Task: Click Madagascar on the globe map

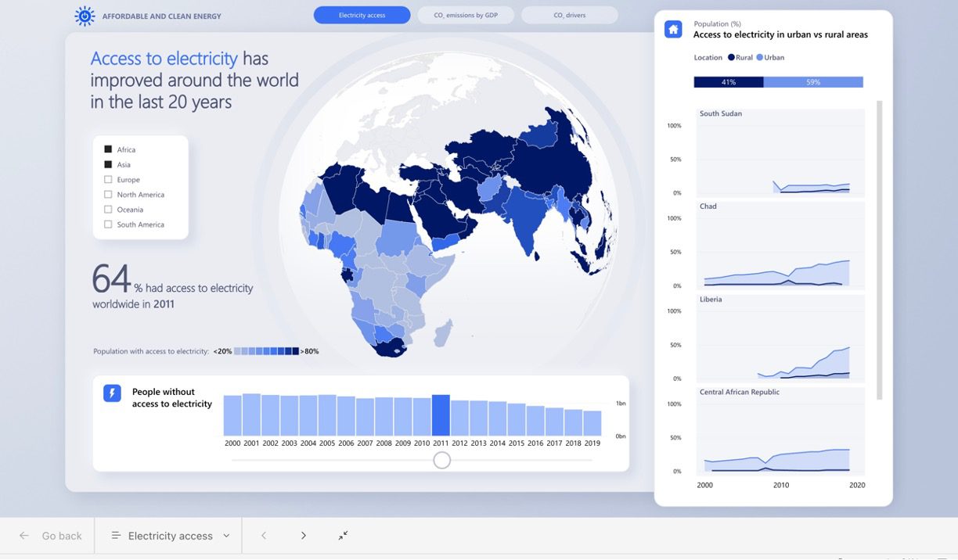Action: tap(444, 332)
